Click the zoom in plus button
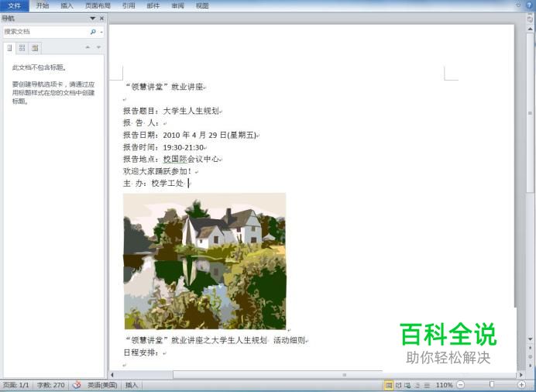 pyautogui.click(x=522, y=385)
